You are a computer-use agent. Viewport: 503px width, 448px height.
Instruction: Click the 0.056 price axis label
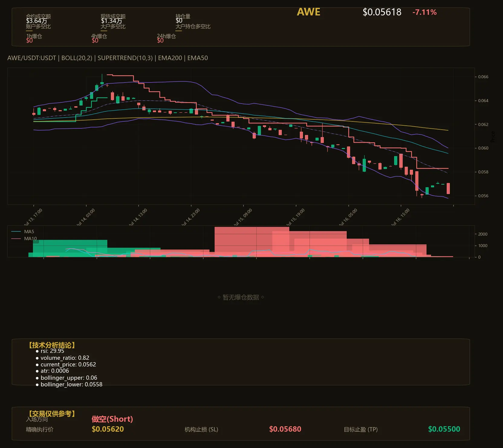(x=483, y=196)
